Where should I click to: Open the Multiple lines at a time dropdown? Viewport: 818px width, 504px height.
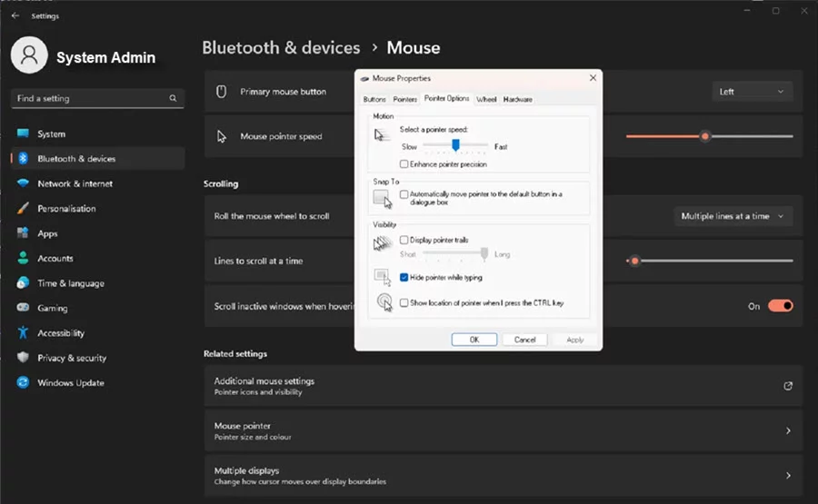(x=733, y=216)
